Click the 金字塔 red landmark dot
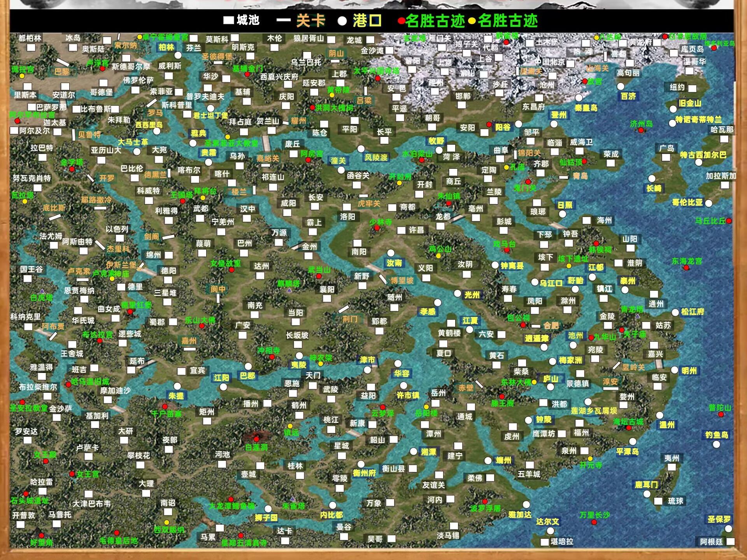Image resolution: width=747 pixels, height=560 pixels. (x=72, y=169)
